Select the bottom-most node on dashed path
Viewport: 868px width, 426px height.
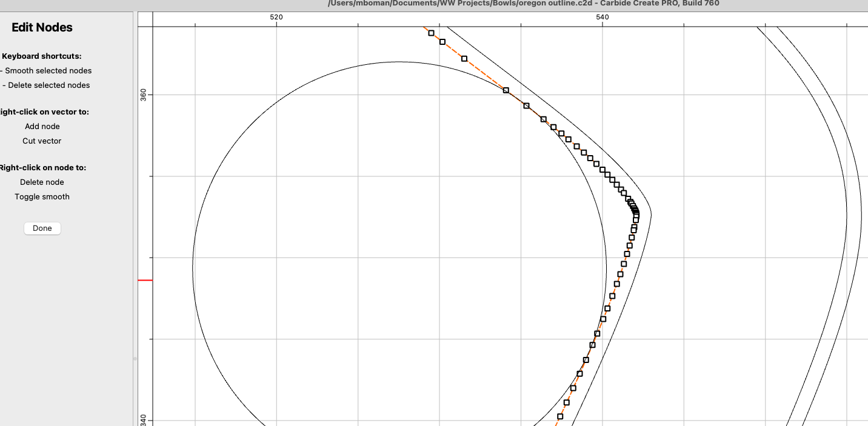point(560,416)
